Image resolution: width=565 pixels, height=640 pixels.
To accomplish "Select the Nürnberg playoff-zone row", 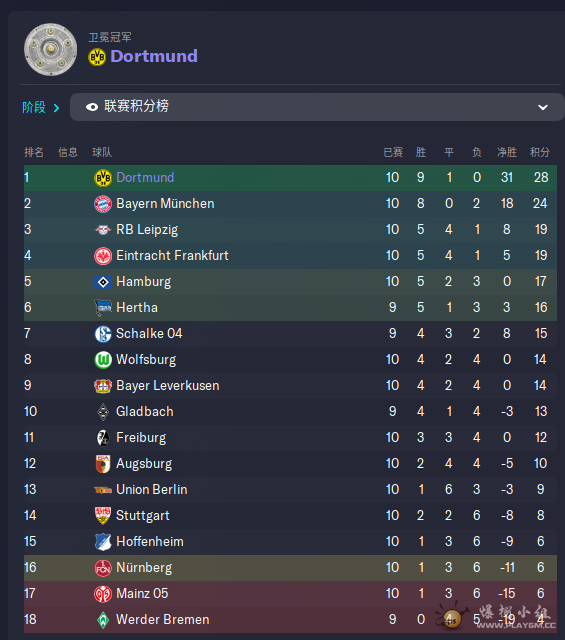I will tap(290, 568).
